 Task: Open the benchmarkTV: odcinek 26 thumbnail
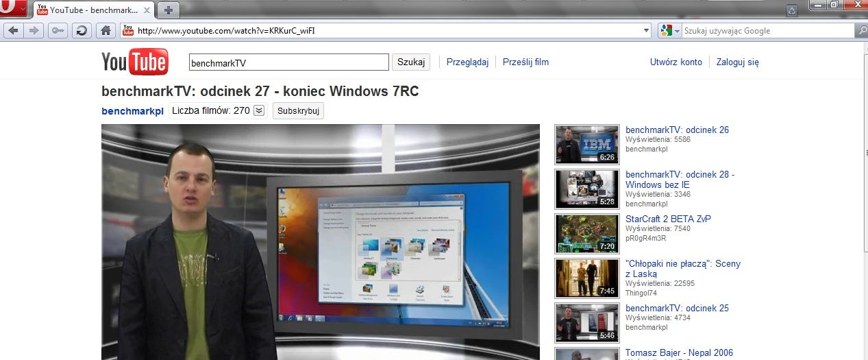(x=587, y=144)
